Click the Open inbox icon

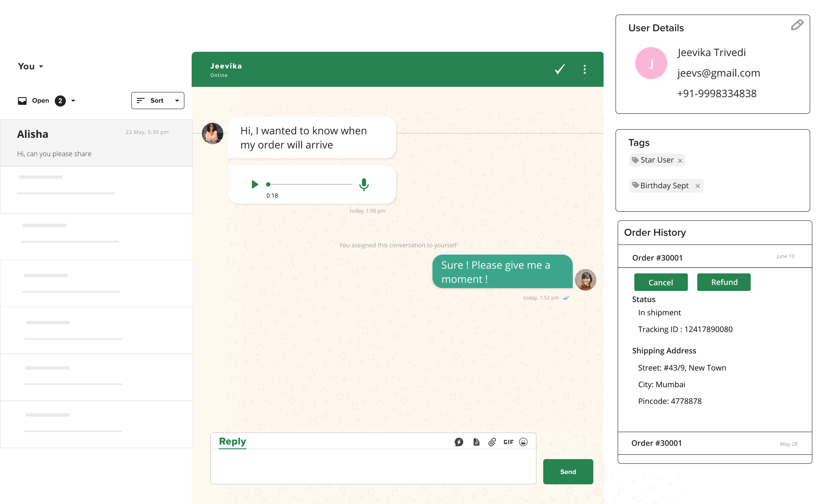pos(22,101)
